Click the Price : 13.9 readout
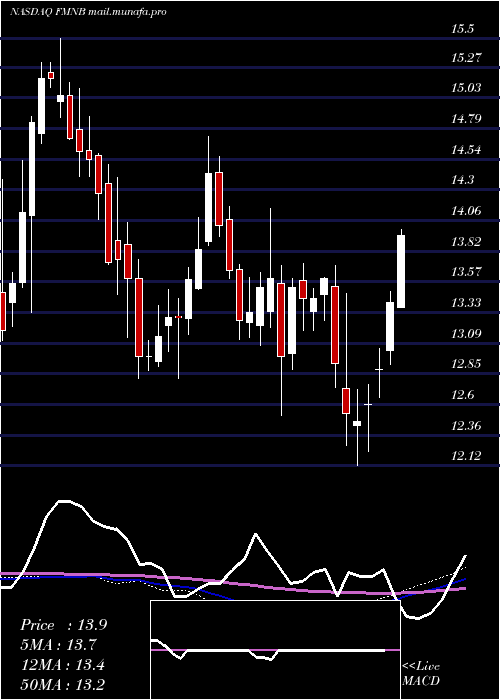500x700 pixels. [63, 625]
